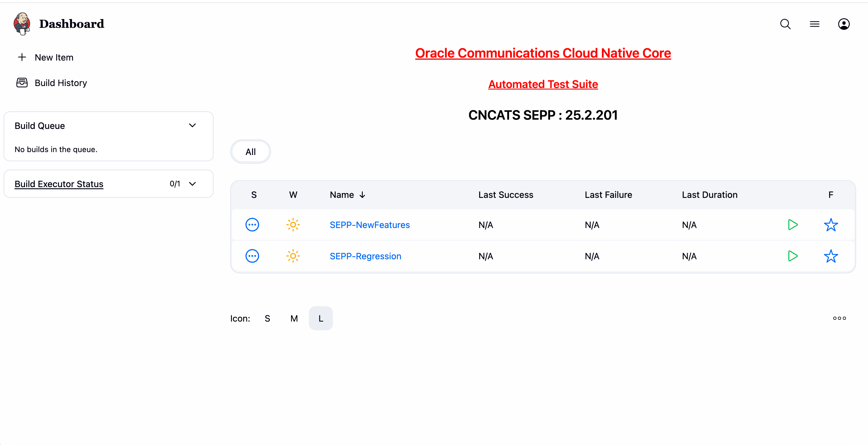Click the Jenkins logo icon
This screenshot has height=445, width=868.
click(x=22, y=24)
